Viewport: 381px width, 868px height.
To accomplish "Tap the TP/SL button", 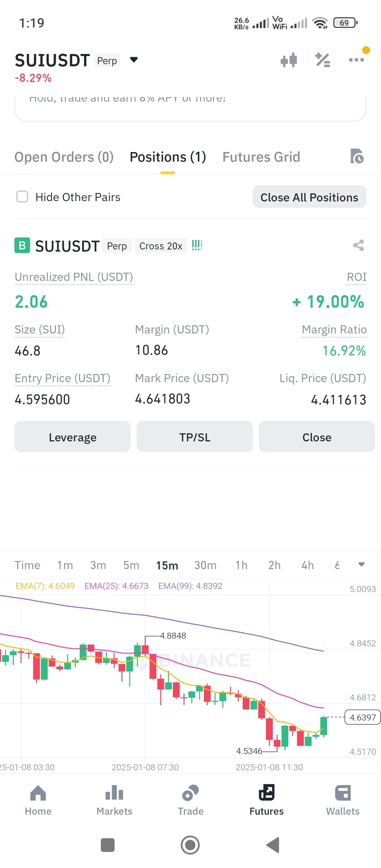I will (195, 437).
